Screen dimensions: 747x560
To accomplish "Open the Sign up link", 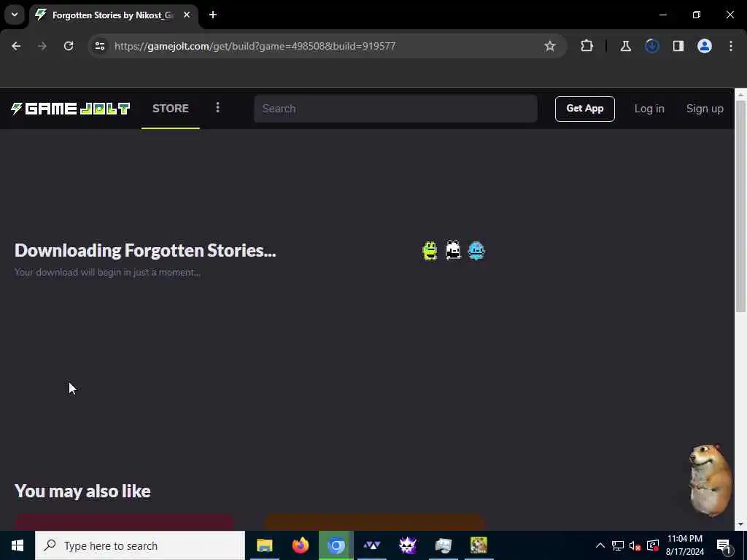I will click(x=705, y=109).
